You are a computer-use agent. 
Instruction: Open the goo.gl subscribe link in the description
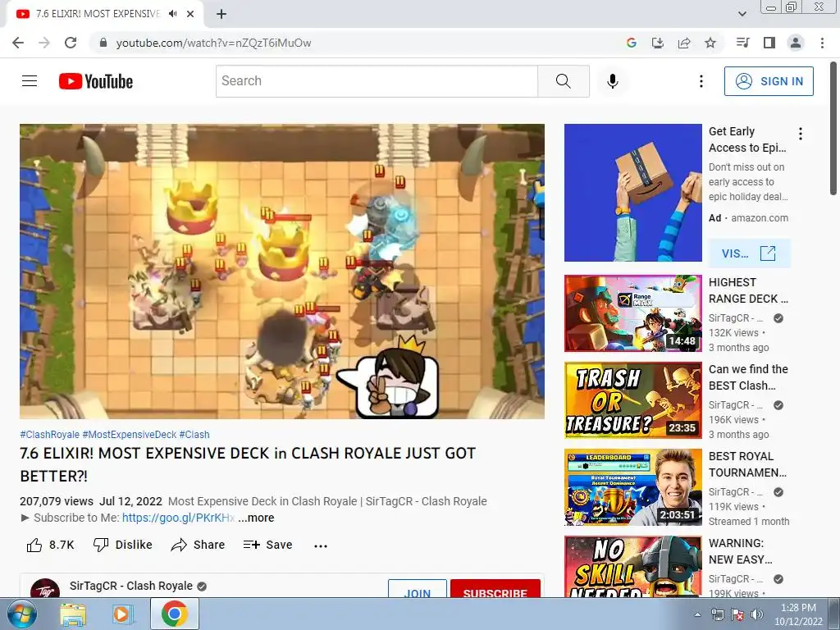[x=178, y=518]
